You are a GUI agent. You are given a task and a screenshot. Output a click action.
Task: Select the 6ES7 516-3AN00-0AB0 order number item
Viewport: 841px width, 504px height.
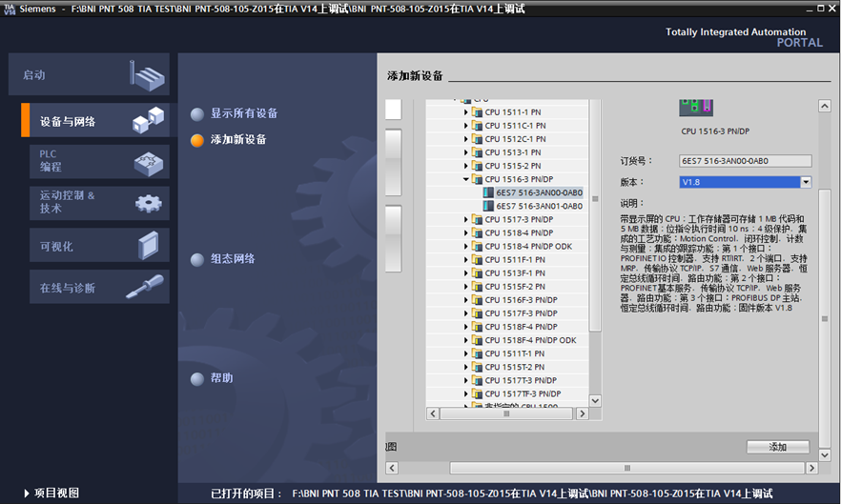[x=539, y=192]
